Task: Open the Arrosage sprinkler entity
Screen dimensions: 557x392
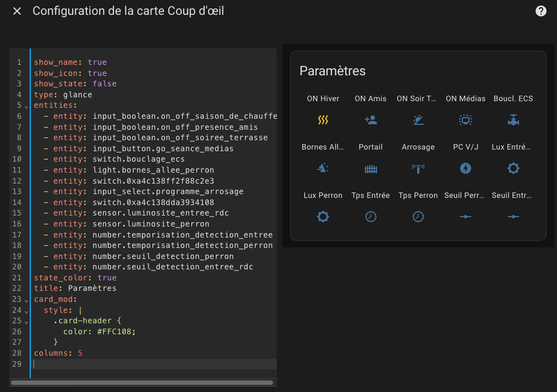Action: pyautogui.click(x=418, y=168)
